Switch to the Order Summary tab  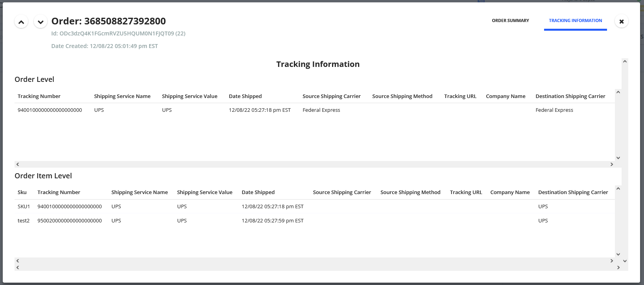click(510, 20)
